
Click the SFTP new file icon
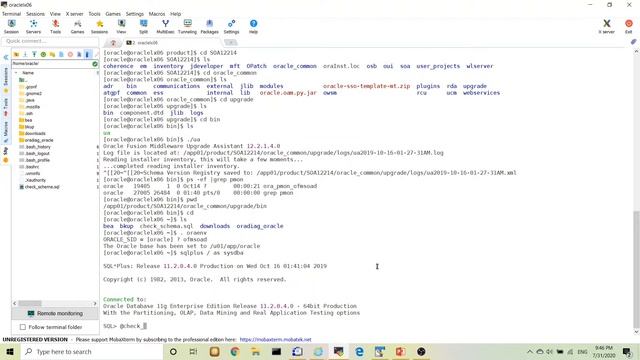(x=61, y=54)
